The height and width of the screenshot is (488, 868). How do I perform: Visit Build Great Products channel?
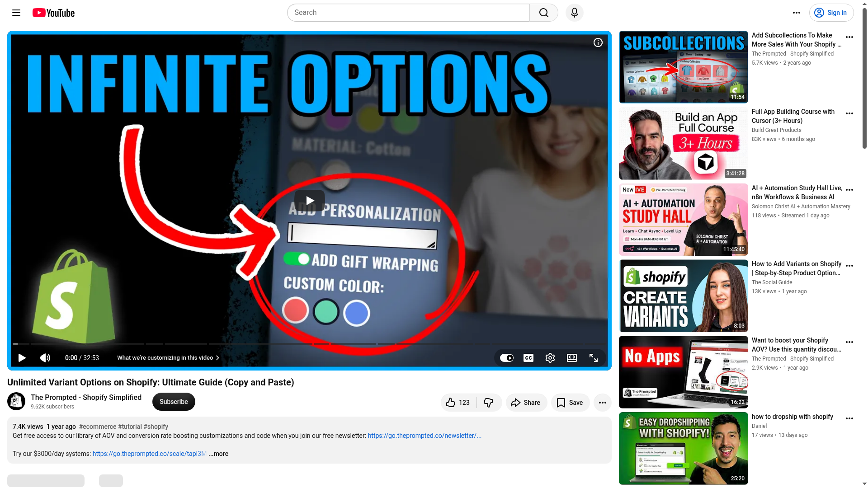tap(777, 130)
